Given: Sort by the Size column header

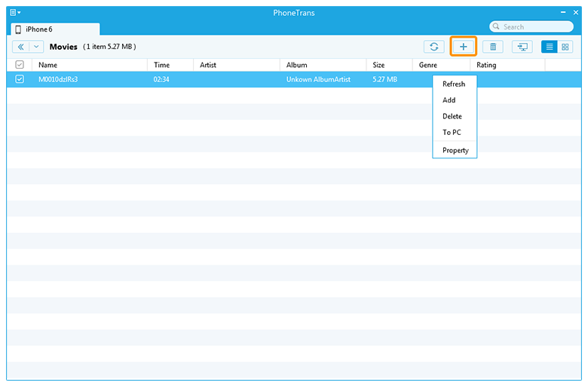Looking at the screenshot, I should 378,65.
